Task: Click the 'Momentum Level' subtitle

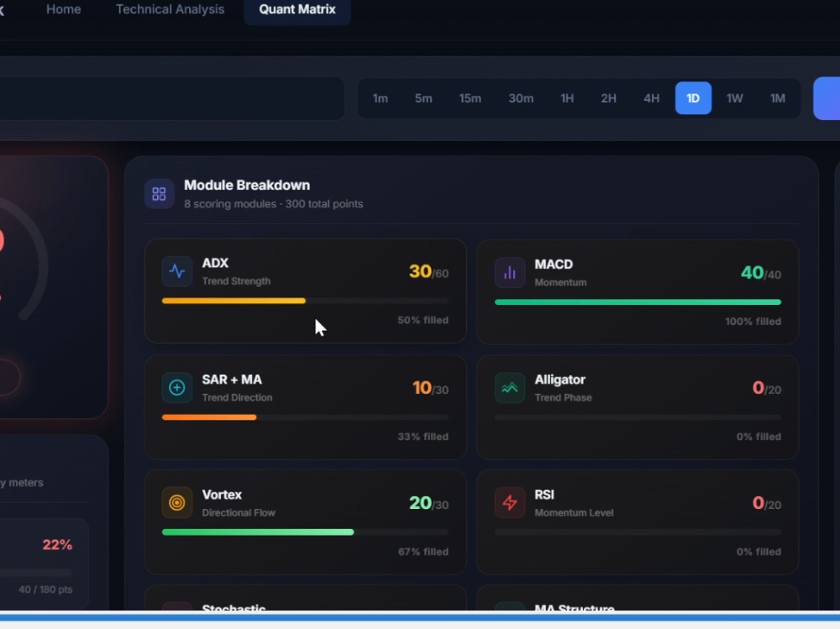Action: tap(574, 513)
